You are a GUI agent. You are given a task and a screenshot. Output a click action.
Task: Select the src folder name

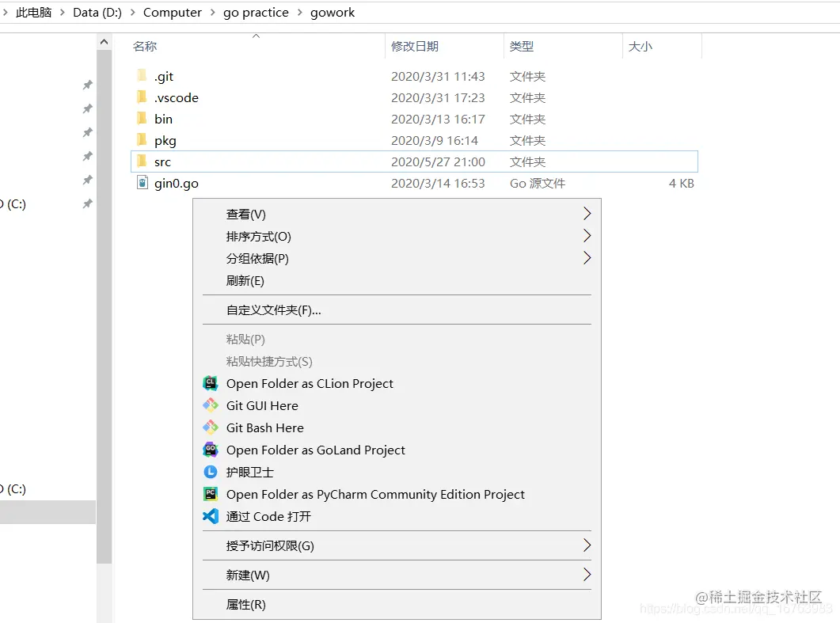[162, 161]
